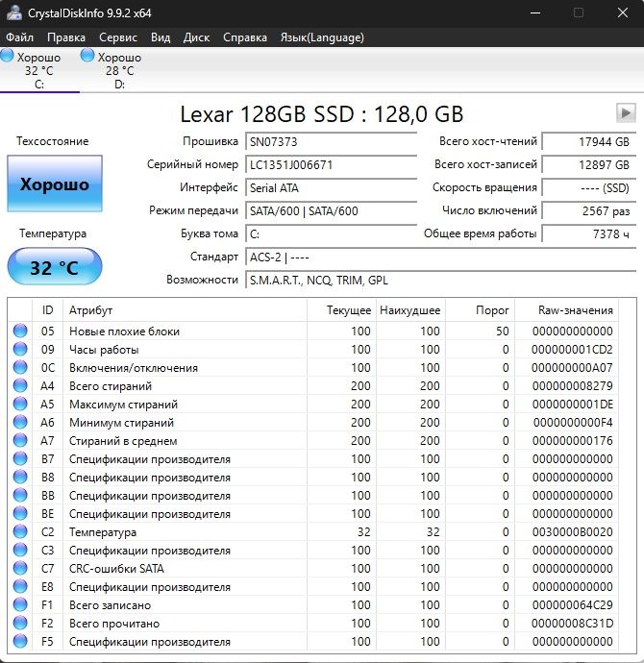Click raw value 000000001CD2
Viewport: 644px width, 663px height.
coord(572,349)
